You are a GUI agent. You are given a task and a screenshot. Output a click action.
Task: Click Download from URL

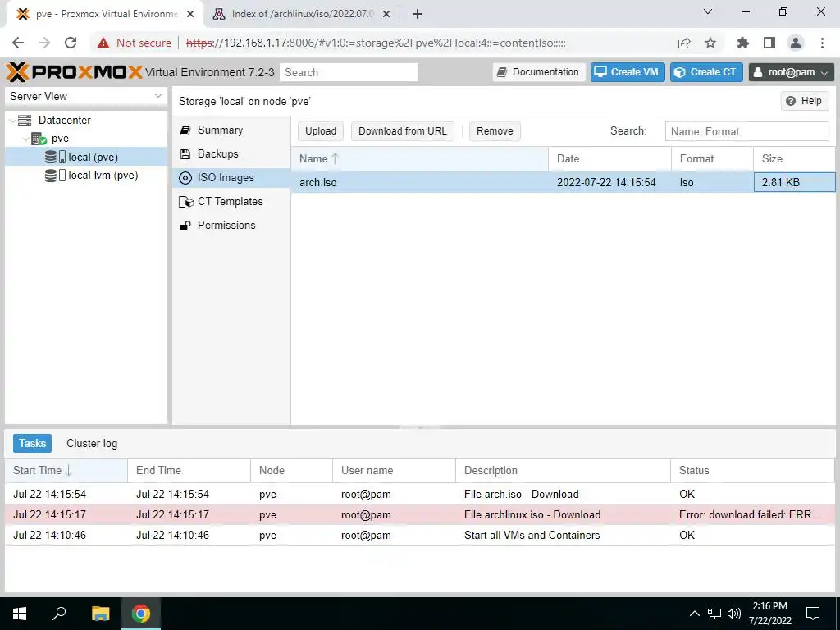point(402,131)
